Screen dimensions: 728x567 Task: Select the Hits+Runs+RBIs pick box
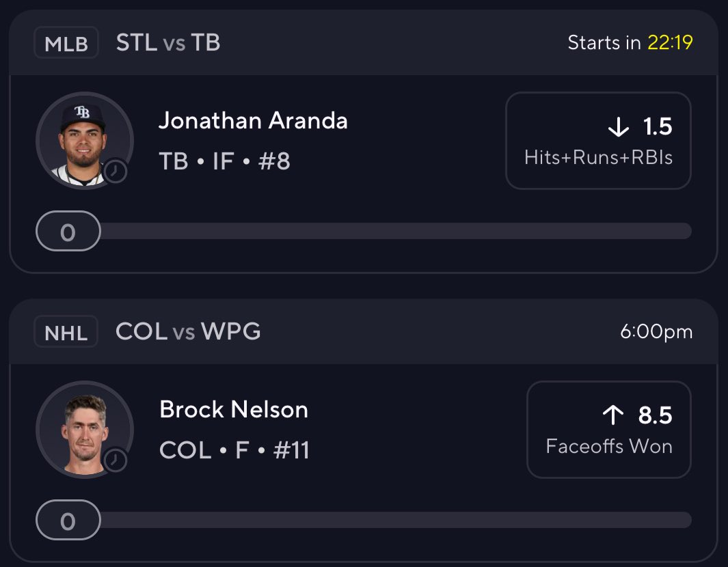(x=598, y=141)
